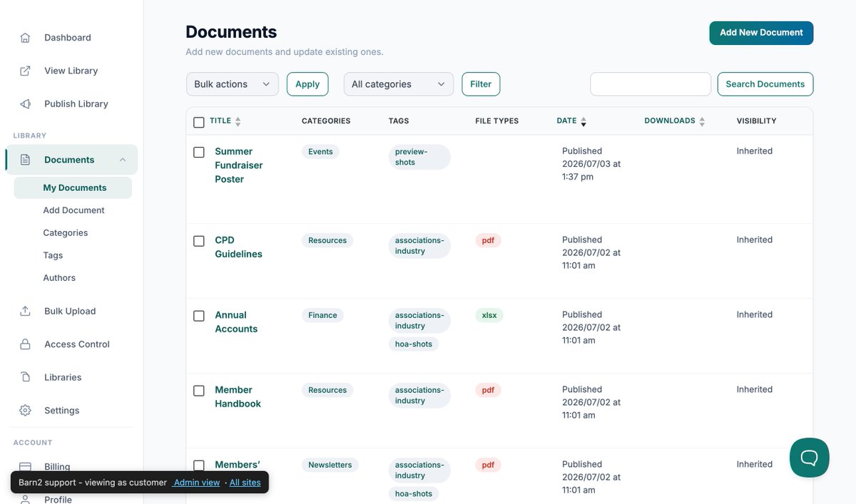This screenshot has width=856, height=504.
Task: Click the Libraries stacked-pages icon
Action: point(26,377)
